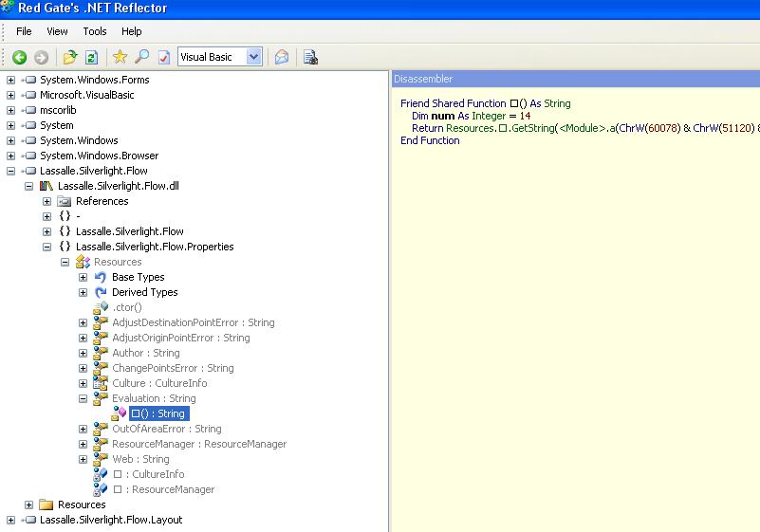Collapse the Evaluation : String property
Viewport: 760px width, 532px height.
click(83, 398)
